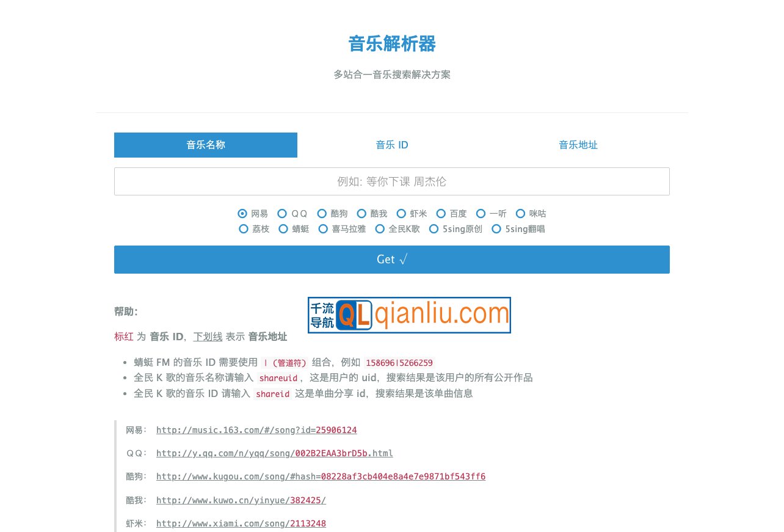Select the 百度 radio option
Viewport: 784px width, 532px height.
(441, 213)
